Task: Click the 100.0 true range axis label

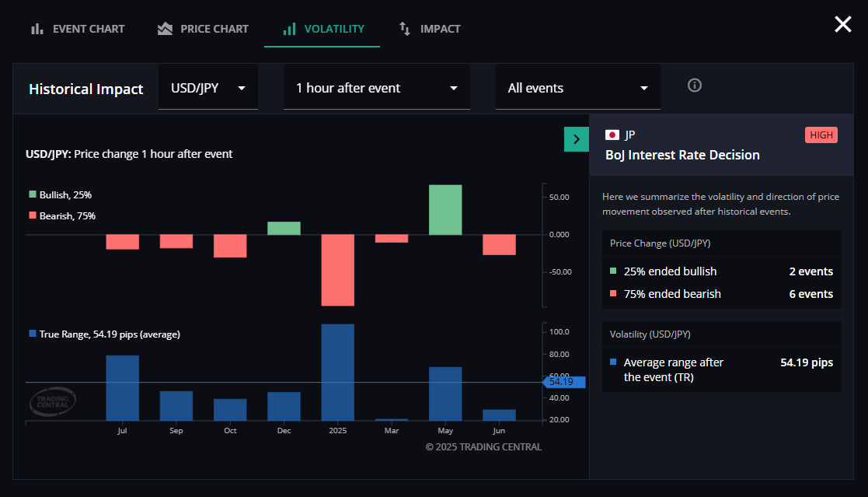Action: coord(559,332)
